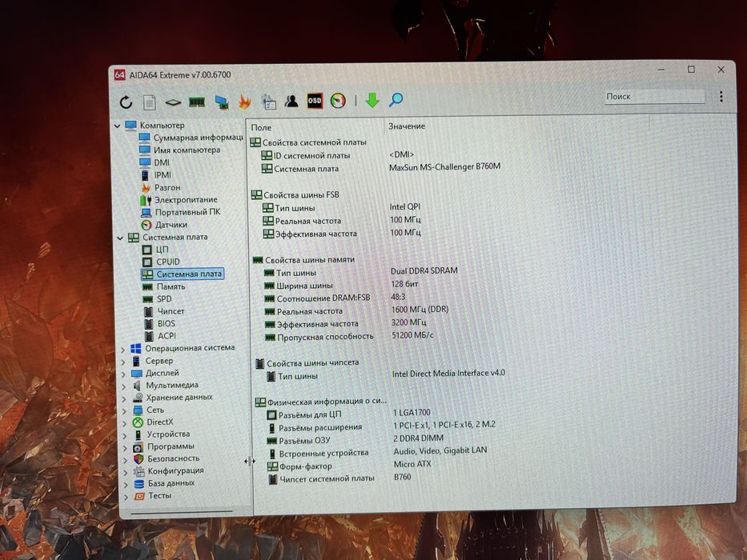Select База данных tree item
This screenshot has width=747, height=560.
click(165, 483)
